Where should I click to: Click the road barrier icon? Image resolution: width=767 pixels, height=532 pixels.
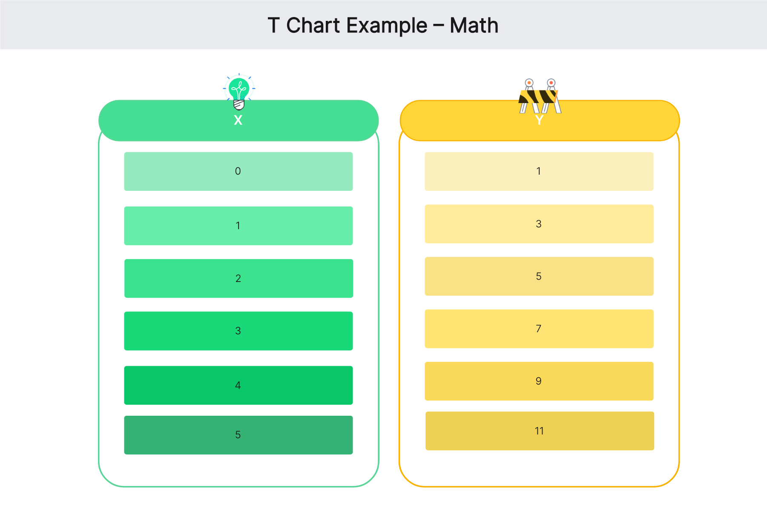click(539, 96)
